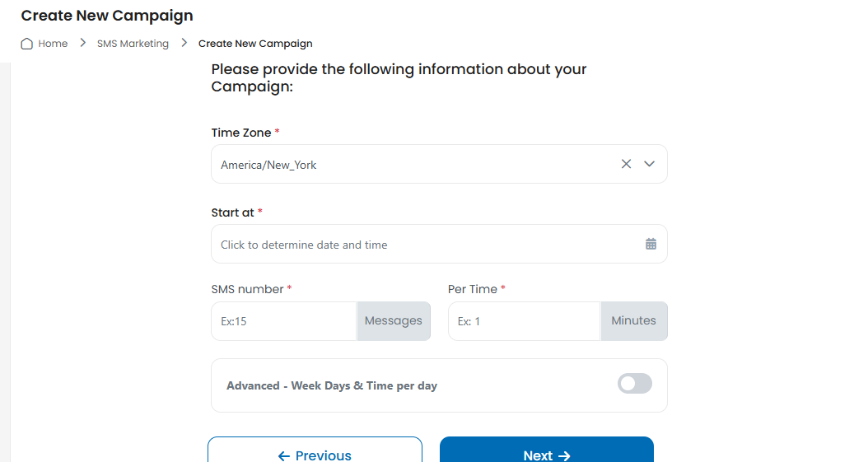This screenshot has height=462, width=868.
Task: Go back with the Previous button
Action: tap(315, 450)
